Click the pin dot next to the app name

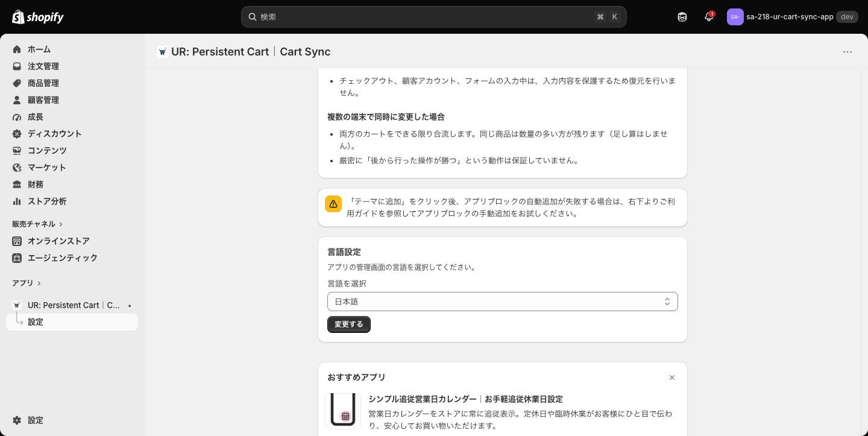pos(130,306)
